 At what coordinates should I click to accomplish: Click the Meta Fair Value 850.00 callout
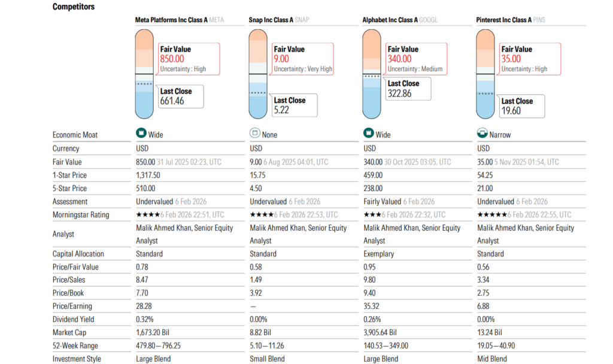[x=187, y=59]
